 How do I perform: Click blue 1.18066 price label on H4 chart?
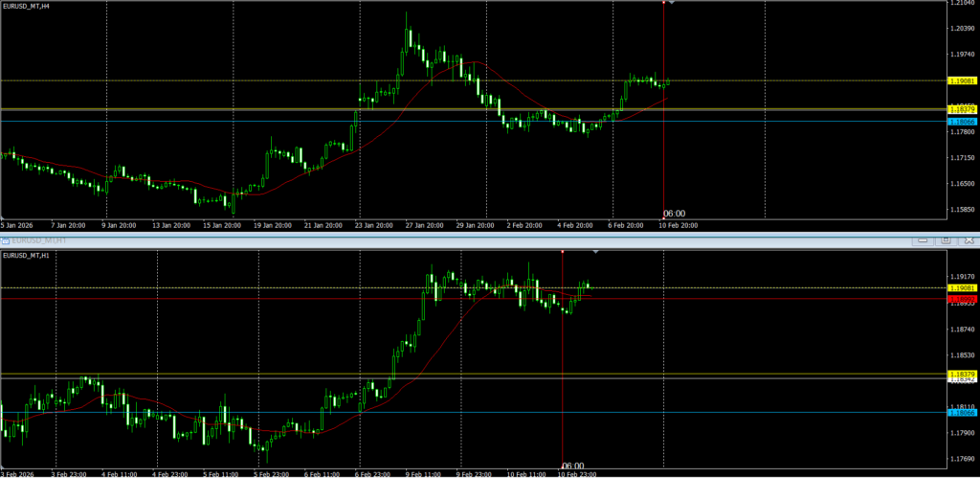point(962,122)
